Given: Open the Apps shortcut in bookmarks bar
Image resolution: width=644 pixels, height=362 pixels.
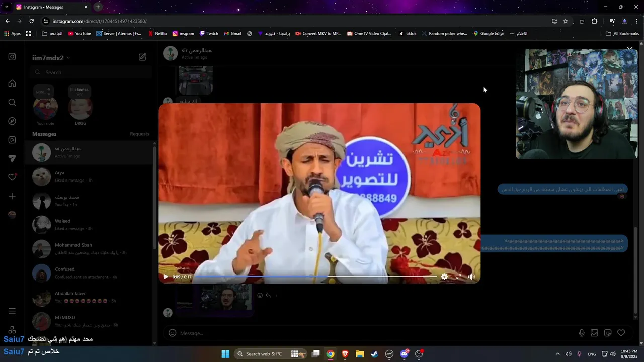Looking at the screenshot, I should tap(12, 34).
